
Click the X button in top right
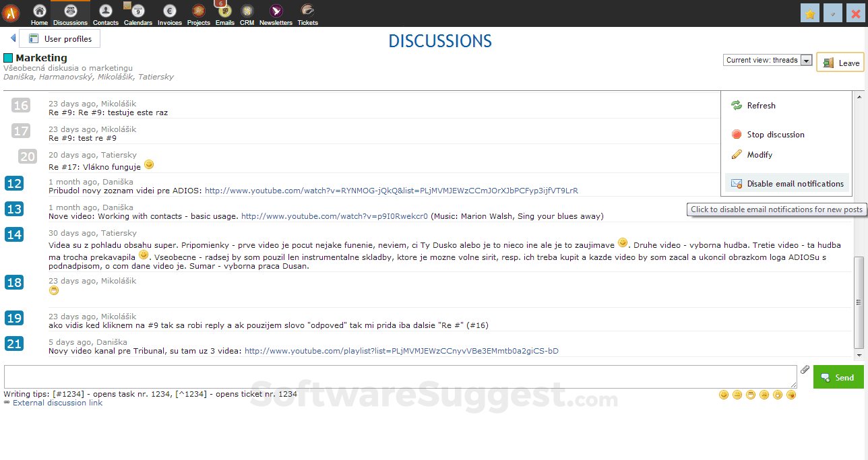856,13
